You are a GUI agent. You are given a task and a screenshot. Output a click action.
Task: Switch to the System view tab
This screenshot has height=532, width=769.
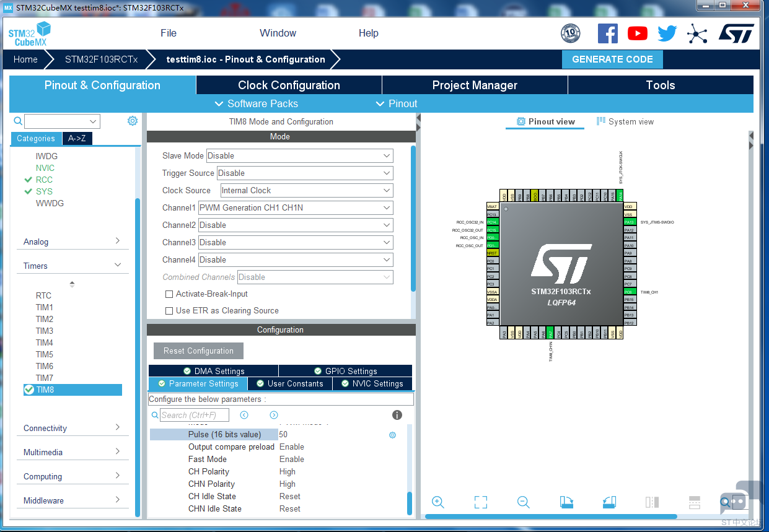[625, 121]
